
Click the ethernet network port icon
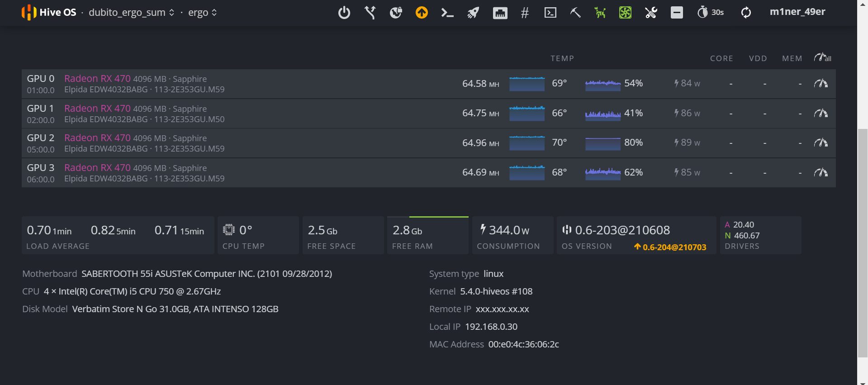pyautogui.click(x=500, y=13)
